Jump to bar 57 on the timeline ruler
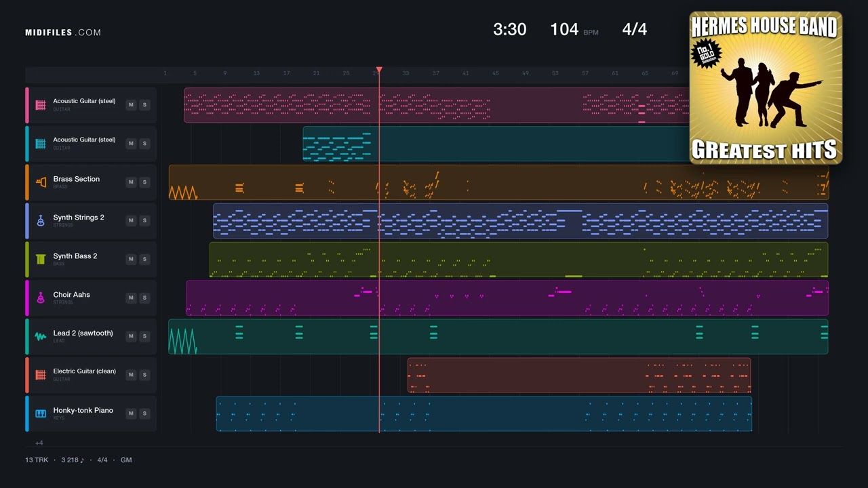Viewport: 868px width, 488px height. click(585, 73)
